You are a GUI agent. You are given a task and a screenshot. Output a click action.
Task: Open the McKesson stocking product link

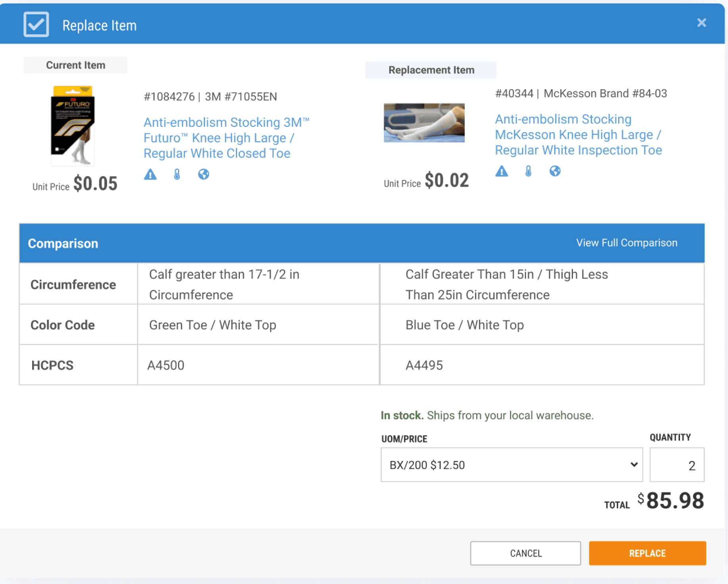(579, 134)
